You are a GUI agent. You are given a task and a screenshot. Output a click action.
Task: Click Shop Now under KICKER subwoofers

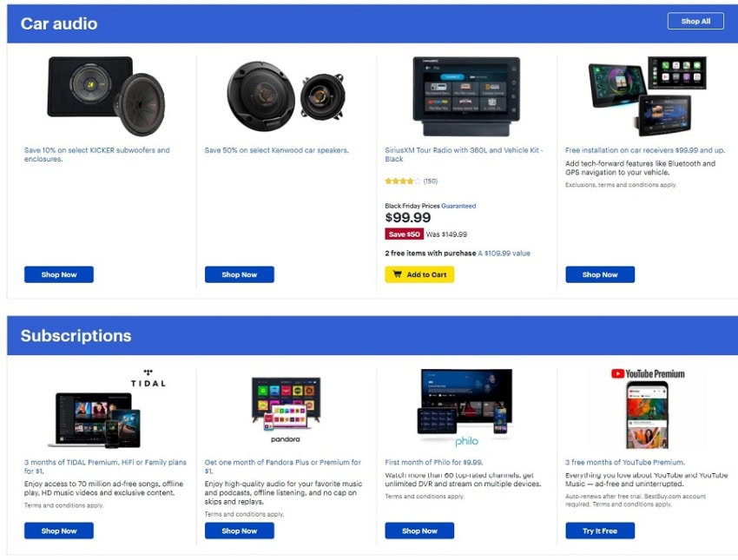tap(59, 274)
